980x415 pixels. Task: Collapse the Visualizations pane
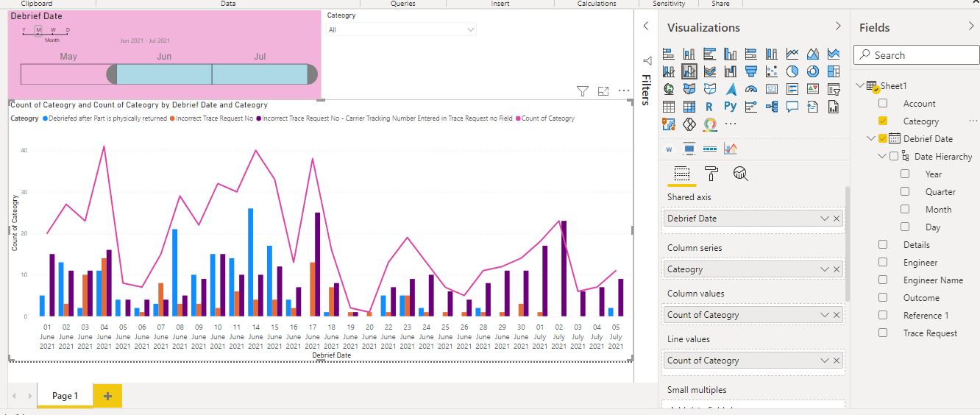point(838,26)
